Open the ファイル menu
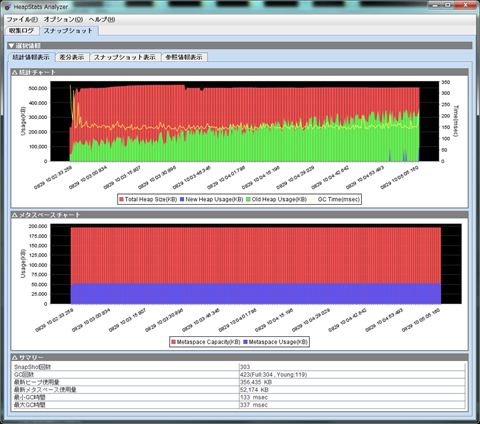The height and width of the screenshot is (424, 480). pos(22,19)
